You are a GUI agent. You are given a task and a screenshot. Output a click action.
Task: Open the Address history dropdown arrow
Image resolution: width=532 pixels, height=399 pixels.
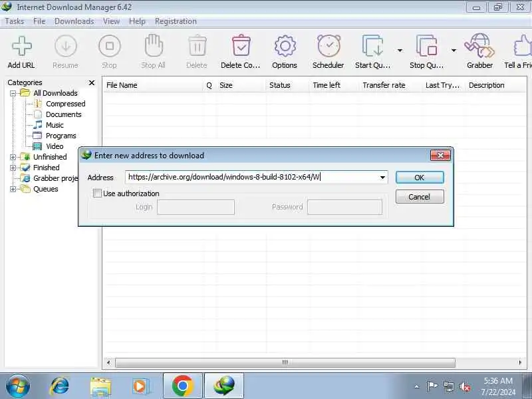(382, 178)
